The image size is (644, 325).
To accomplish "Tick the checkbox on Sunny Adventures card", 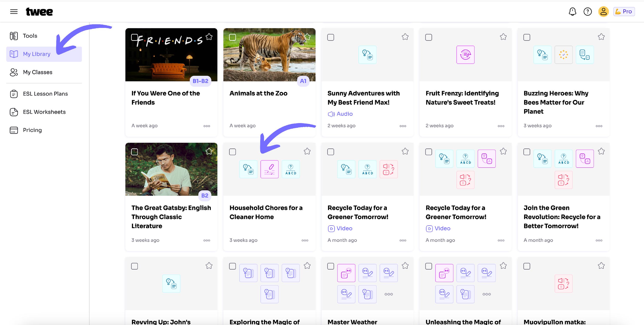I will click(x=331, y=37).
